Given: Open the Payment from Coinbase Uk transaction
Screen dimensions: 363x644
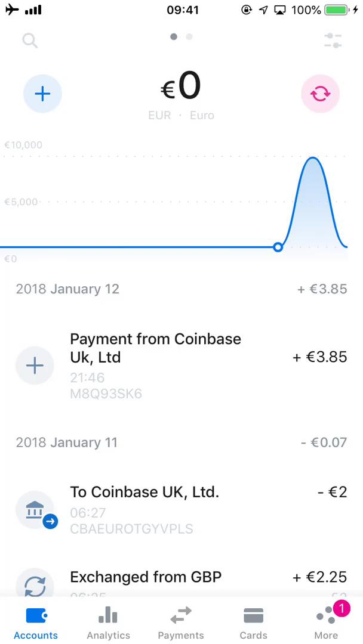Looking at the screenshot, I should tap(155, 348).
